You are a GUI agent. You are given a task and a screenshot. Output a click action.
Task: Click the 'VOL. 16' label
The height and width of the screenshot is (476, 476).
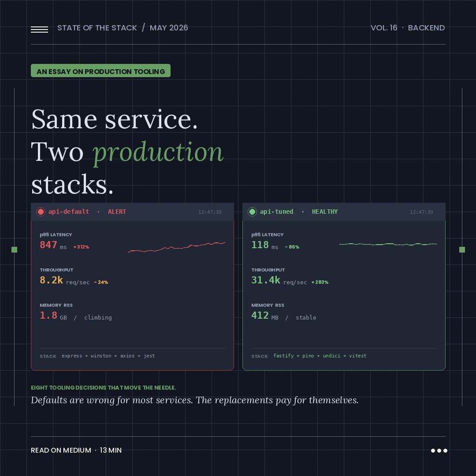pos(384,28)
